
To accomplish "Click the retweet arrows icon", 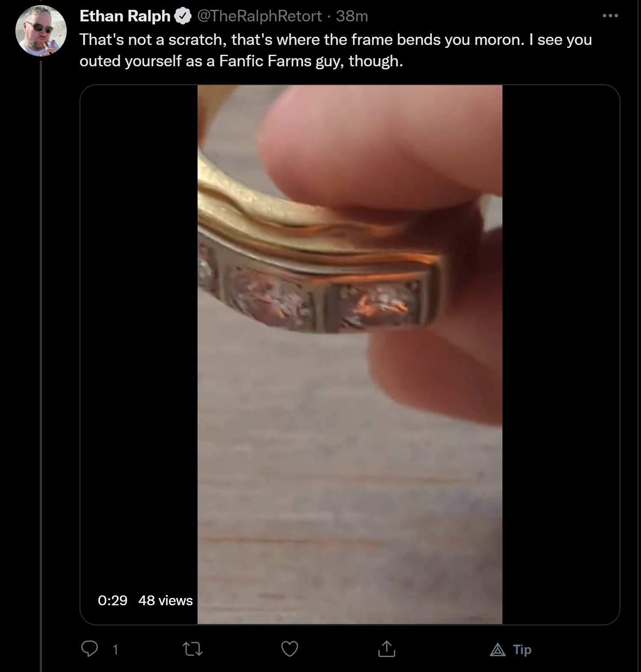I will point(192,649).
